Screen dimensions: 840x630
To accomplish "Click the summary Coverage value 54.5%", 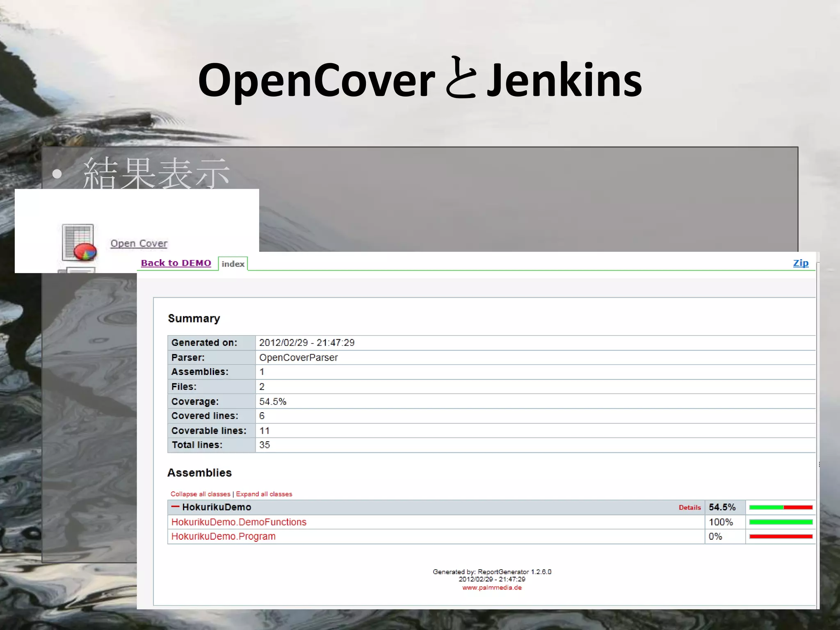I will click(273, 402).
